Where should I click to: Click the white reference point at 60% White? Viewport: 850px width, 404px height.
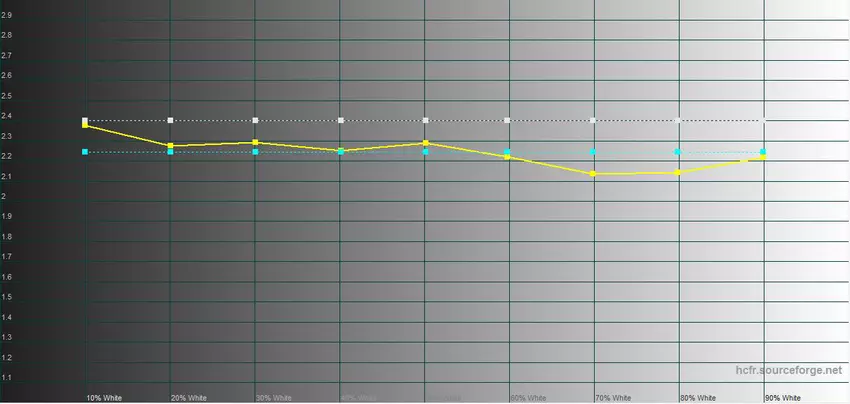point(508,120)
